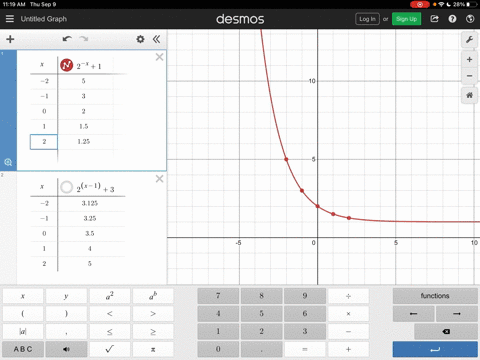Click the Log In button
Image resolution: width=480 pixels, height=360 pixels.
pyautogui.click(x=367, y=19)
